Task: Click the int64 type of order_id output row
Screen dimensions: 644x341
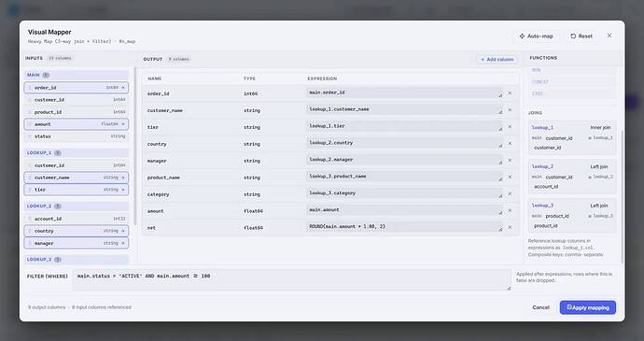Action: click(250, 93)
